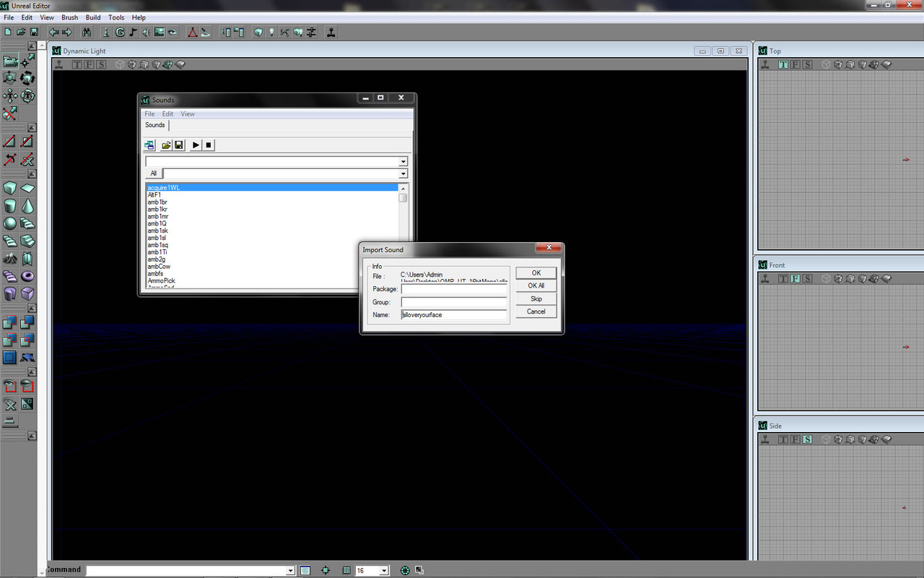Click the New file icon in main toolbar
The width and height of the screenshot is (924, 578).
click(8, 32)
